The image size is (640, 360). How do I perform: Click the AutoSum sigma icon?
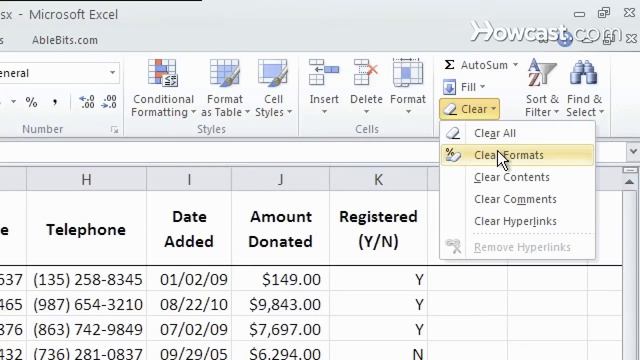[x=449, y=65]
